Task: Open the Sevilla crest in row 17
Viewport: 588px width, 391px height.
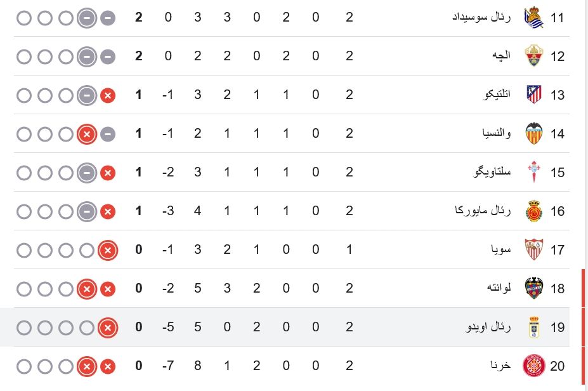Action: tap(533, 249)
